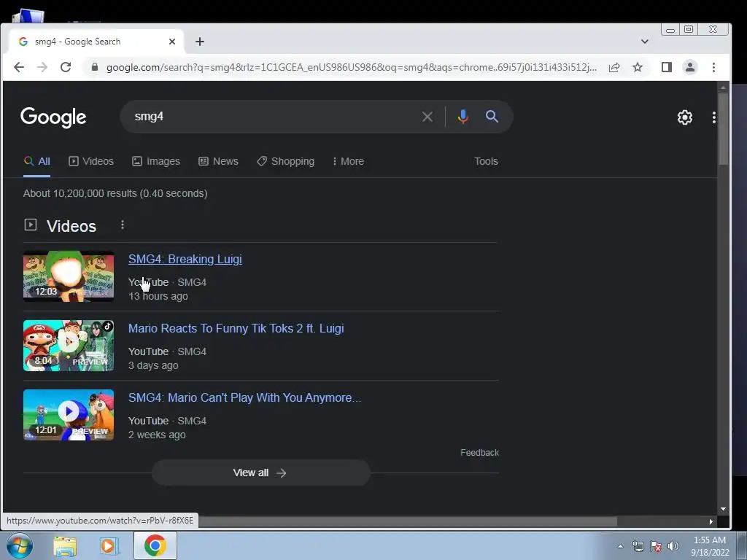The image size is (747, 560).
Task: Open Chrome three-dot menu
Action: pyautogui.click(x=713, y=67)
